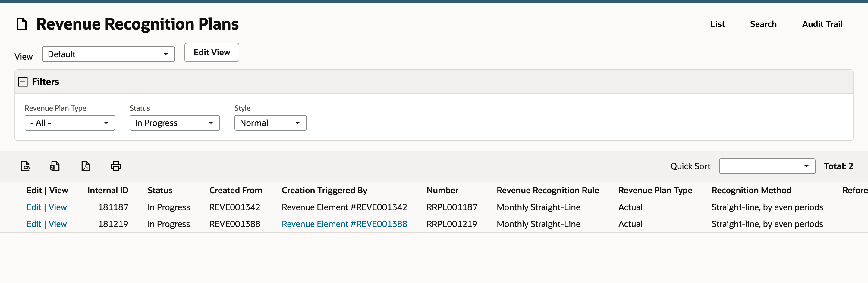Print the revenue plans list
The height and width of the screenshot is (283, 868).
pyautogui.click(x=115, y=166)
